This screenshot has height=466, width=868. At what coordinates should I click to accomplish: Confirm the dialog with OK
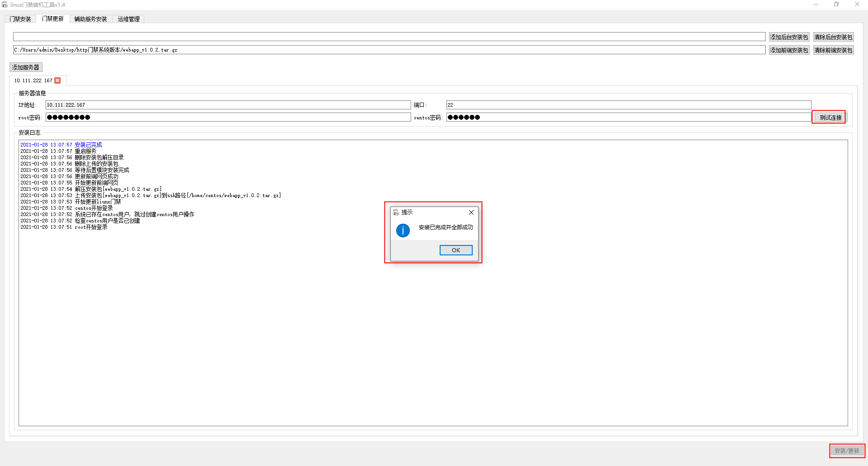(456, 250)
